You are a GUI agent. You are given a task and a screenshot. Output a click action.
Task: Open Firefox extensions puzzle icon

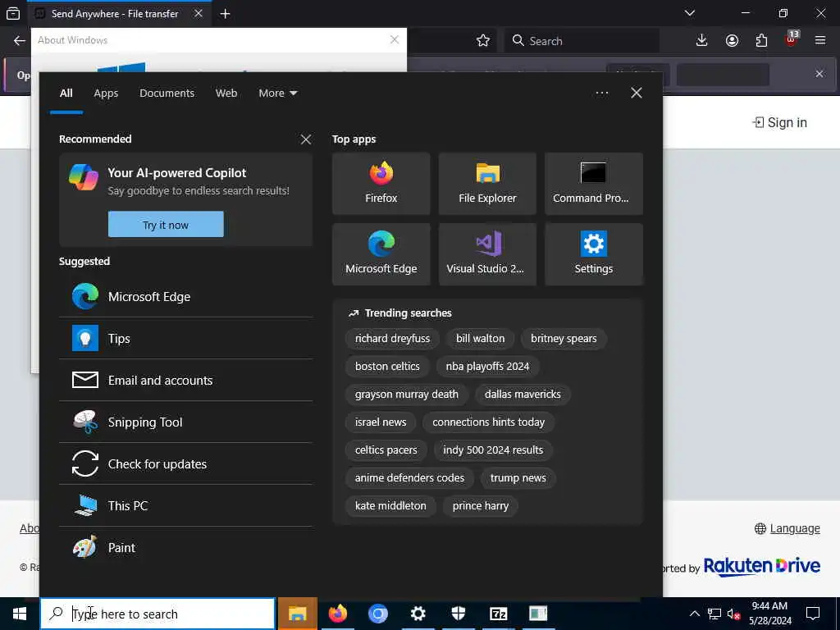pyautogui.click(x=761, y=41)
